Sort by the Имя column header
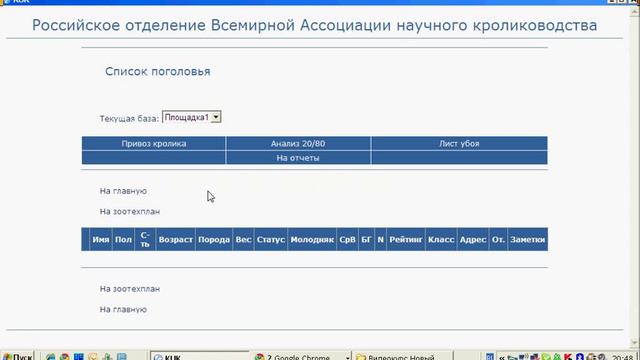The height and width of the screenshot is (360, 640). pyautogui.click(x=101, y=240)
